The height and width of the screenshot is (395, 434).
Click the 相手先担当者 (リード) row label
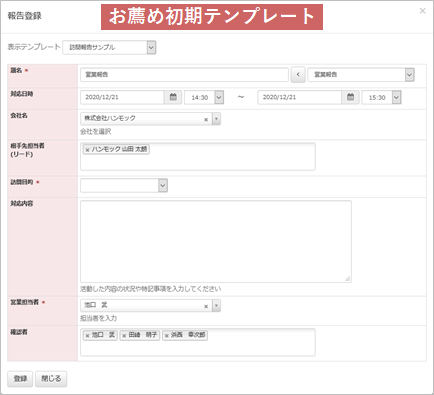pyautogui.click(x=27, y=150)
